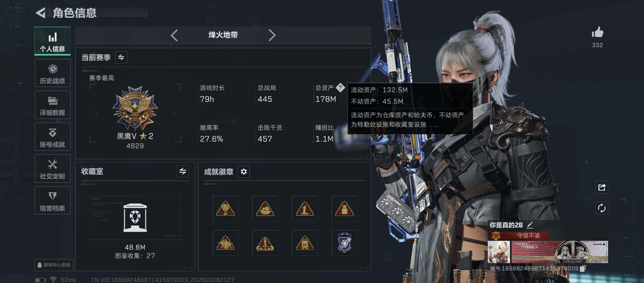The height and width of the screenshot is (283, 644).
Task: Open the 成就徽章 gear settings
Action: click(244, 172)
